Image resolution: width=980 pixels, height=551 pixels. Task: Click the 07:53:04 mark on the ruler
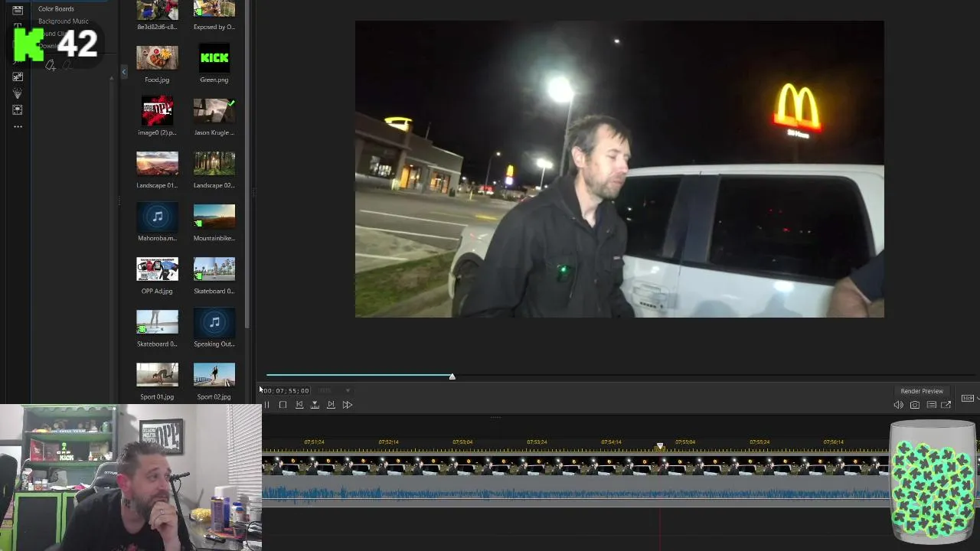462,442
